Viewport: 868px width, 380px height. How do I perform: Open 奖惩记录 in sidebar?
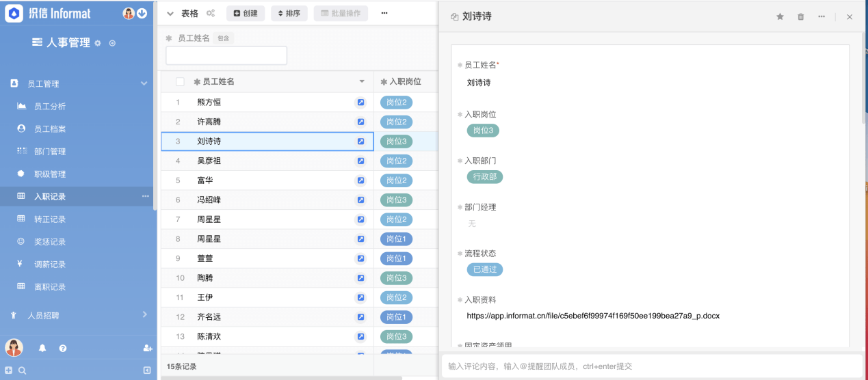click(50, 242)
